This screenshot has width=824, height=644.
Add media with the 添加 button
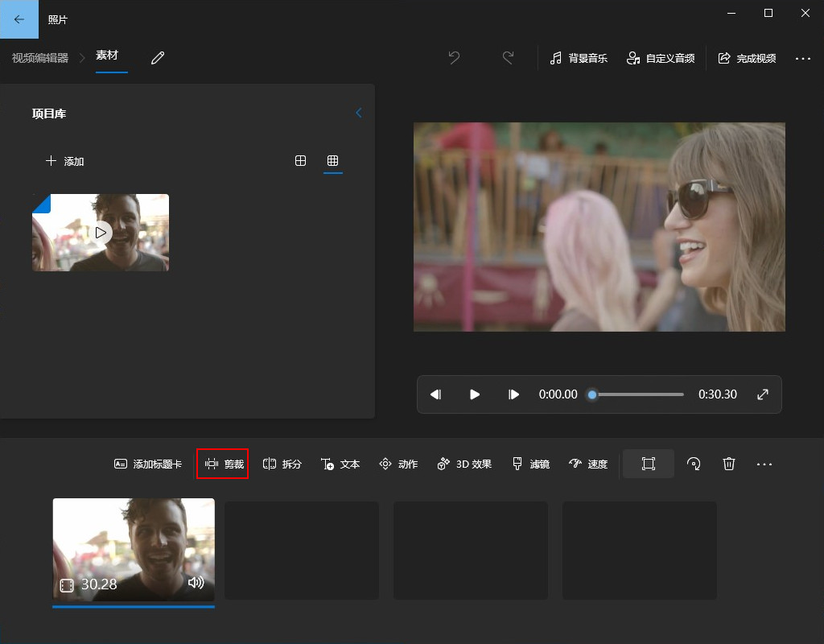coord(64,161)
